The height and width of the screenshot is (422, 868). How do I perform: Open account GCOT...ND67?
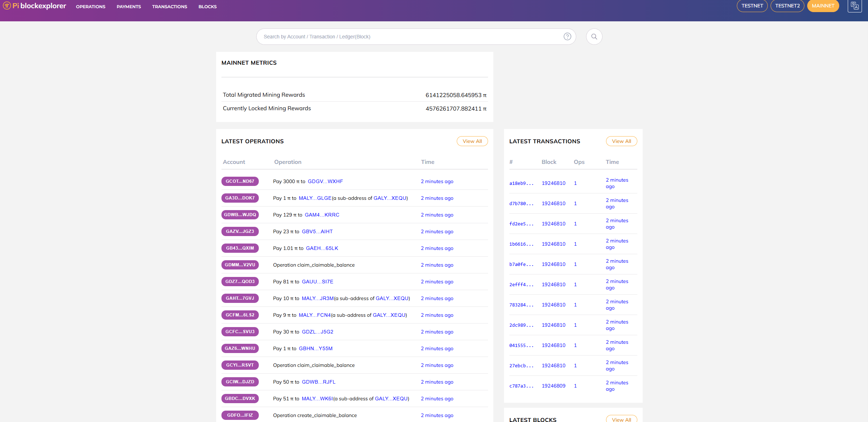coord(240,181)
